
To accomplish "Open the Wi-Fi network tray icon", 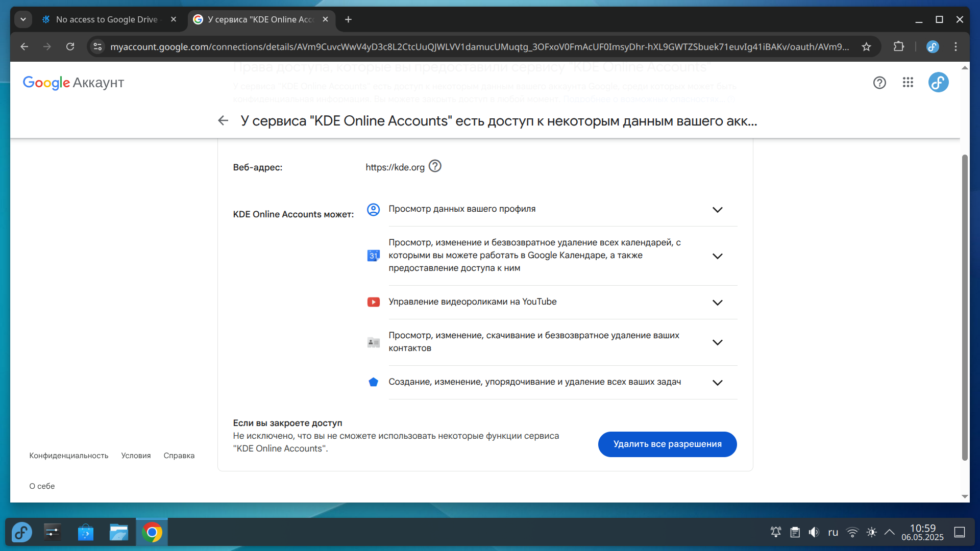I will coord(852,533).
